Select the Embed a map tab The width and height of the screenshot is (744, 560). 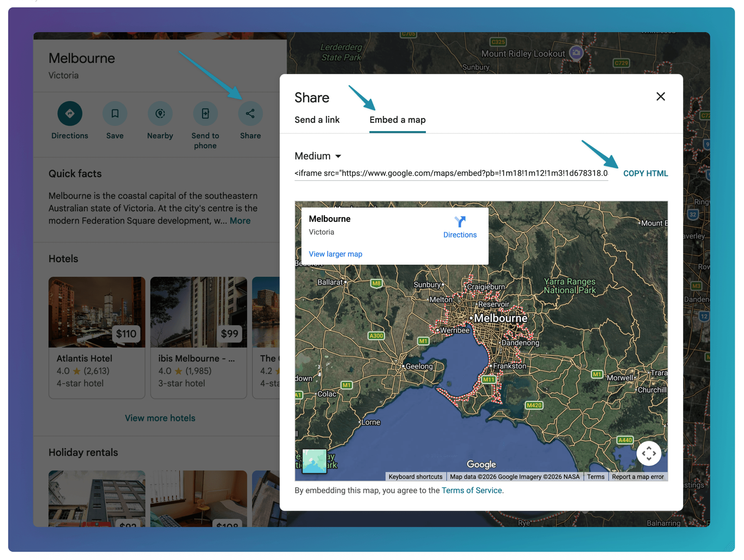pyautogui.click(x=397, y=120)
